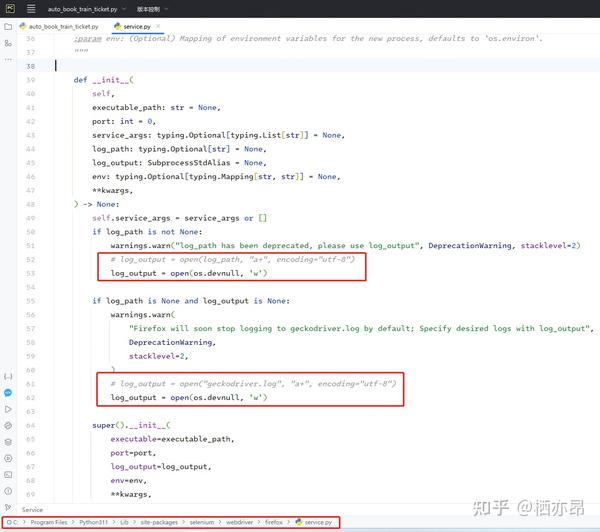Open the Git tool window icon
Viewport: 600px width, 532px height.
click(8, 508)
